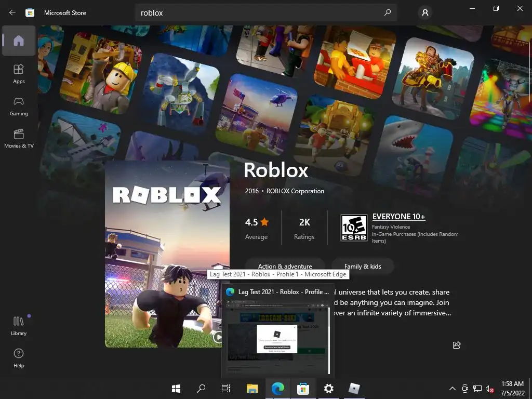Play the Roblox trailer video
The height and width of the screenshot is (399, 532).
[x=218, y=337]
